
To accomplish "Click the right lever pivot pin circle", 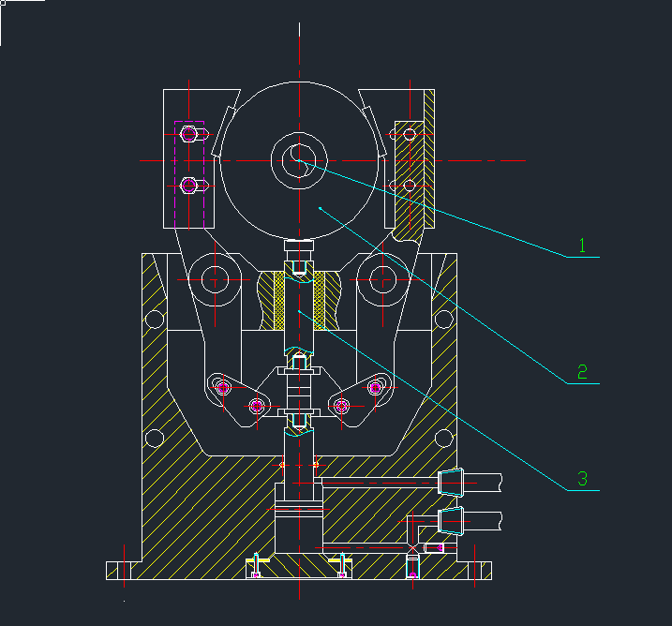I will tap(382, 278).
